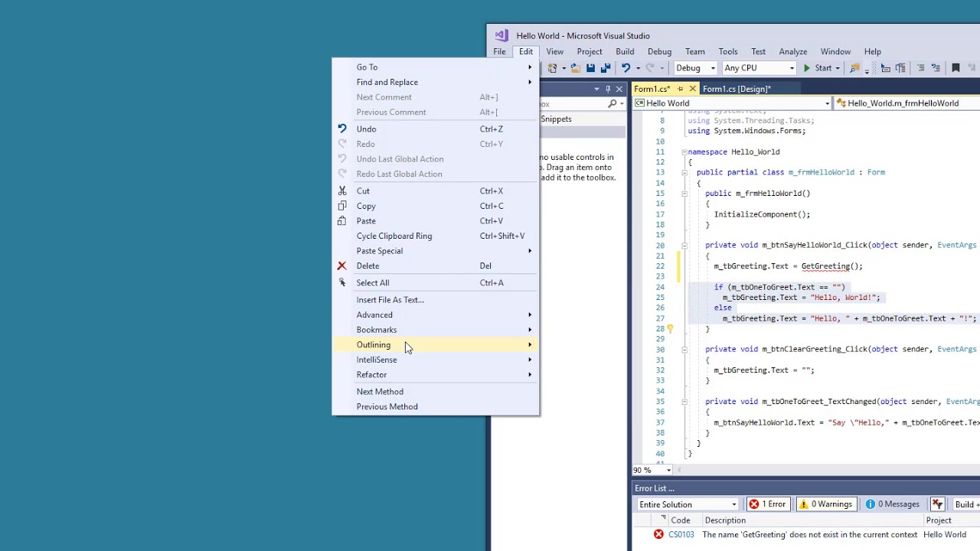Open the CS0103 error code link
The width and height of the screenshot is (980, 551).
681,534
